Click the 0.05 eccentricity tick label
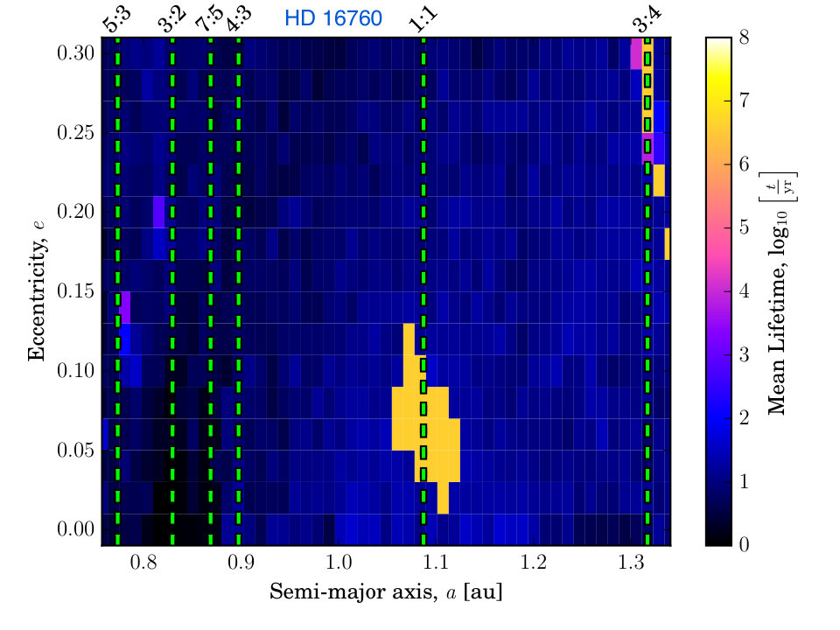Image resolution: width=840 pixels, height=630 pixels. [x=75, y=450]
